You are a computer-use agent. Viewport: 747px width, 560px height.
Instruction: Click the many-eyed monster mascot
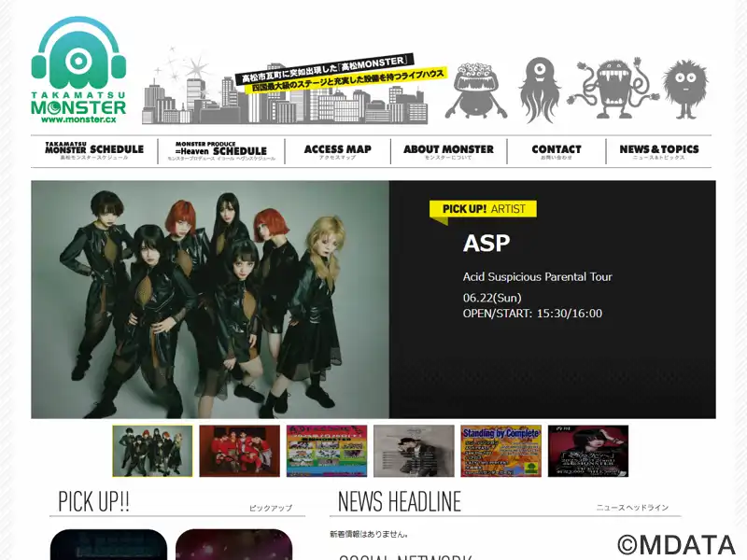tap(475, 90)
